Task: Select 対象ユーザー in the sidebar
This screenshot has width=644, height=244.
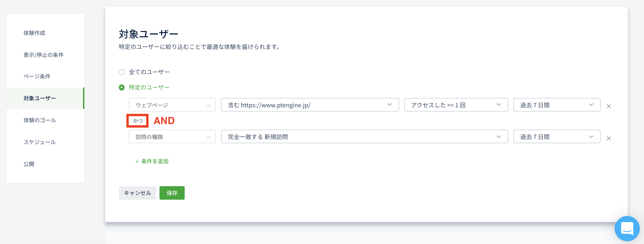Action: coord(45,98)
